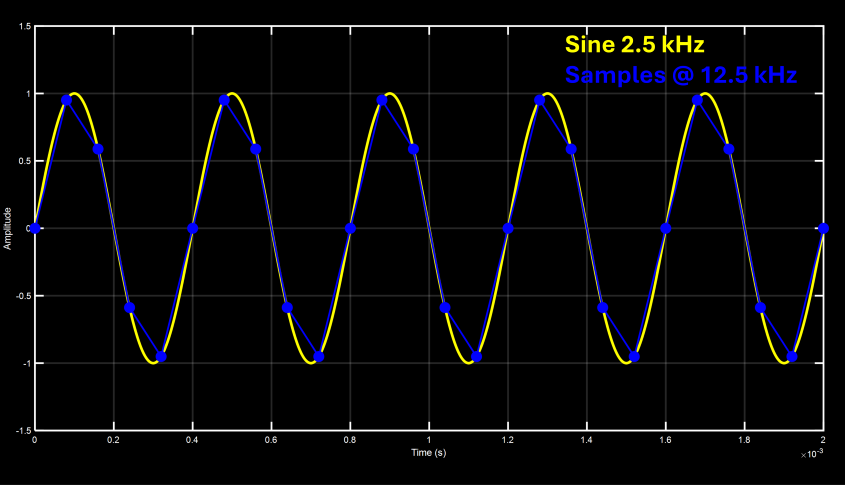Click the y-axis tick label "-1.5"

point(24,431)
